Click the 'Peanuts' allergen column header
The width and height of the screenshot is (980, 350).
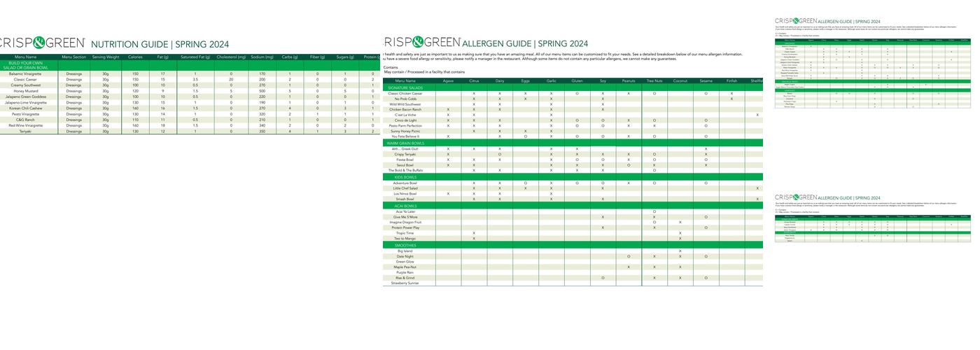629,81
